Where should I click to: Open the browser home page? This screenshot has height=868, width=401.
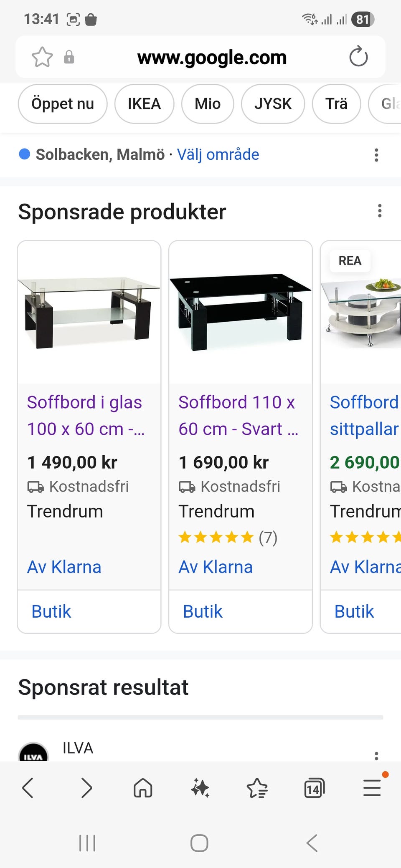[x=143, y=788]
